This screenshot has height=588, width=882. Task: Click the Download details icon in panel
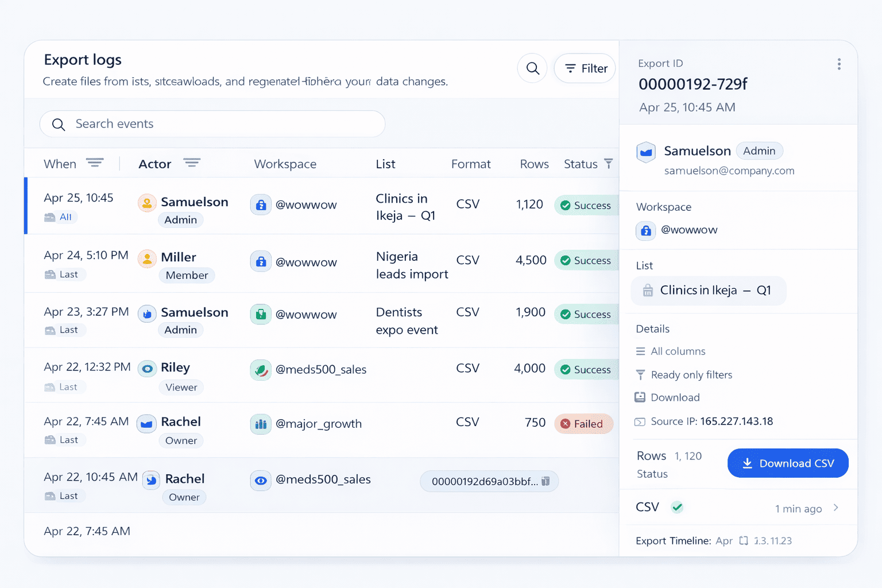(640, 397)
